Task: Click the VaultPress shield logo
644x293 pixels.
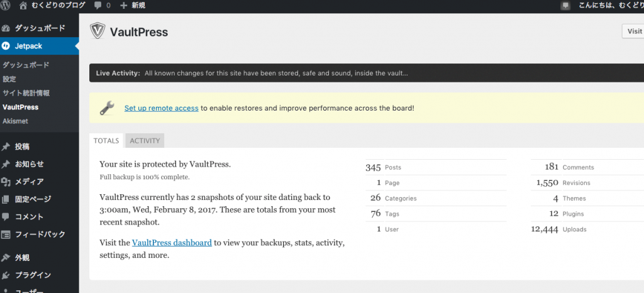Action: click(97, 31)
